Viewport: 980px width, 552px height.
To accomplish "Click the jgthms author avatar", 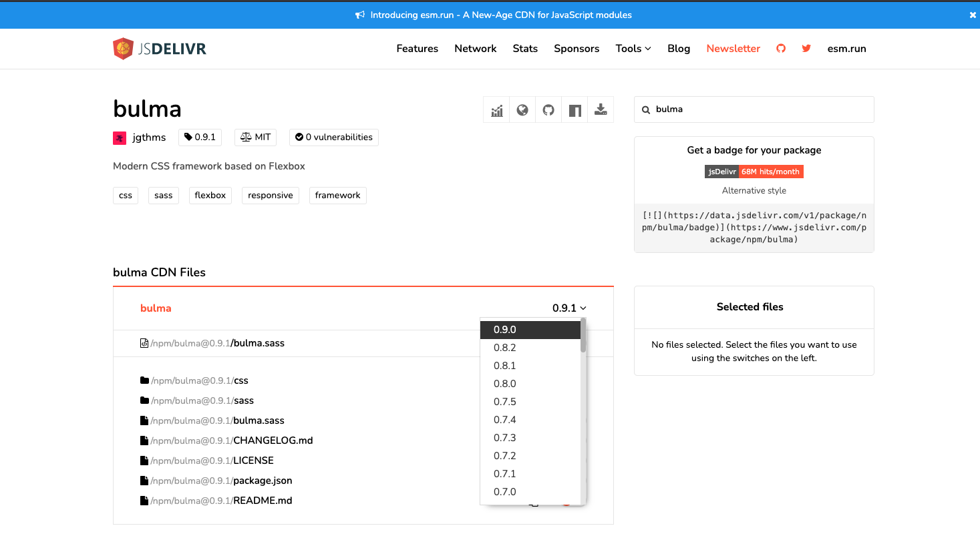I will (x=120, y=138).
